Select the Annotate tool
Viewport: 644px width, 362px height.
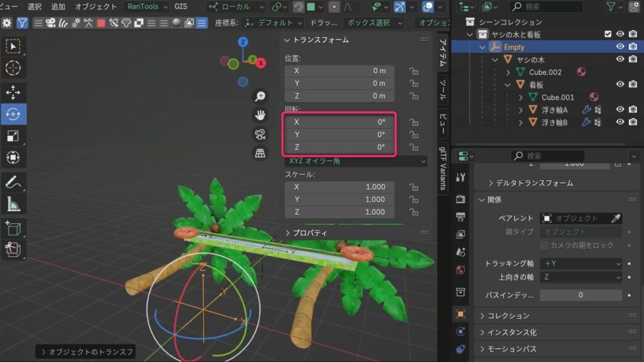coord(13,182)
